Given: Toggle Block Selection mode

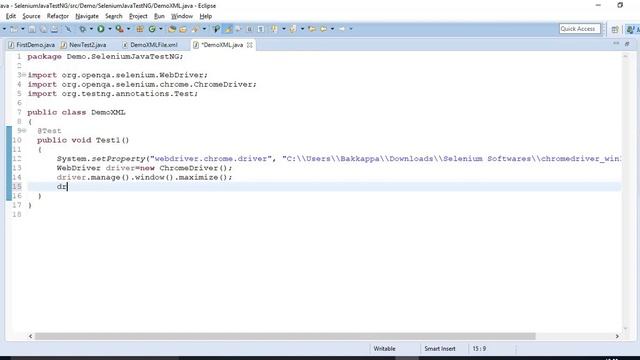Looking at the screenshot, I should pos(249,29).
